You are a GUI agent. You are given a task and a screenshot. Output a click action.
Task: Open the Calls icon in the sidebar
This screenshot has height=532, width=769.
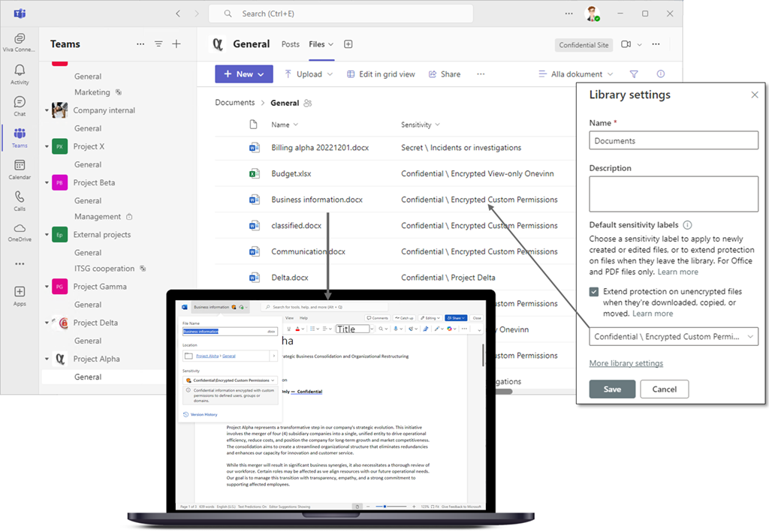tap(20, 200)
